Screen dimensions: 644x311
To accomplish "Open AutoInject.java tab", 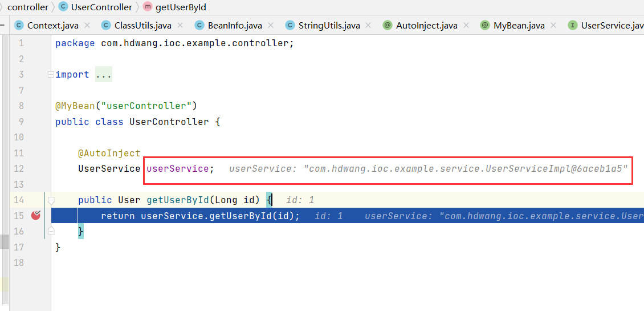I will coord(426,26).
